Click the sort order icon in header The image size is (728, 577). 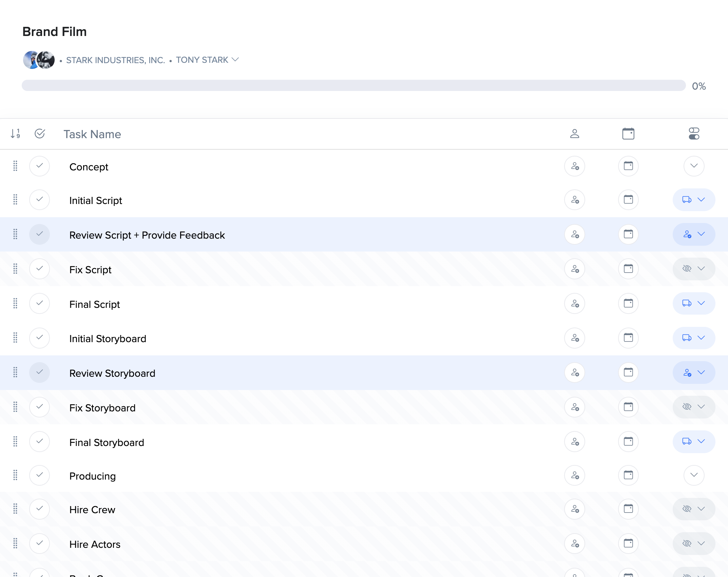15,134
